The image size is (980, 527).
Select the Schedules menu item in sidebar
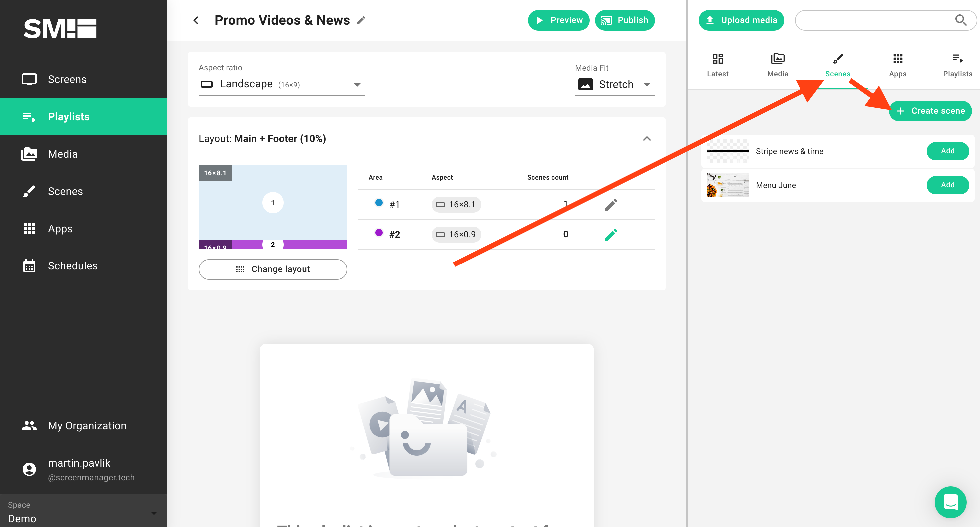pos(72,265)
